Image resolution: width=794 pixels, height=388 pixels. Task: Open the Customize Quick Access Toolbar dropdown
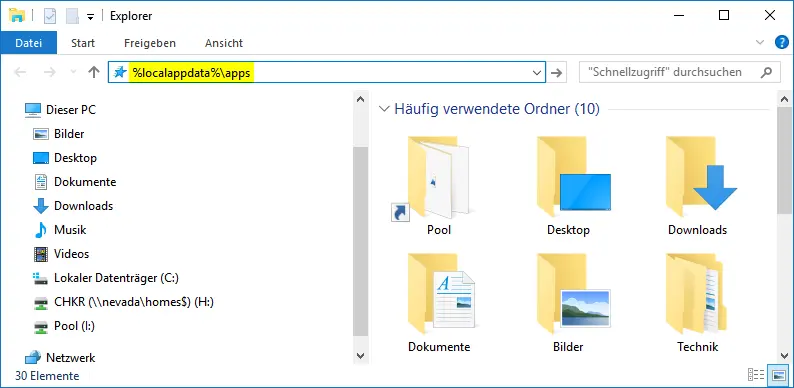(90, 17)
